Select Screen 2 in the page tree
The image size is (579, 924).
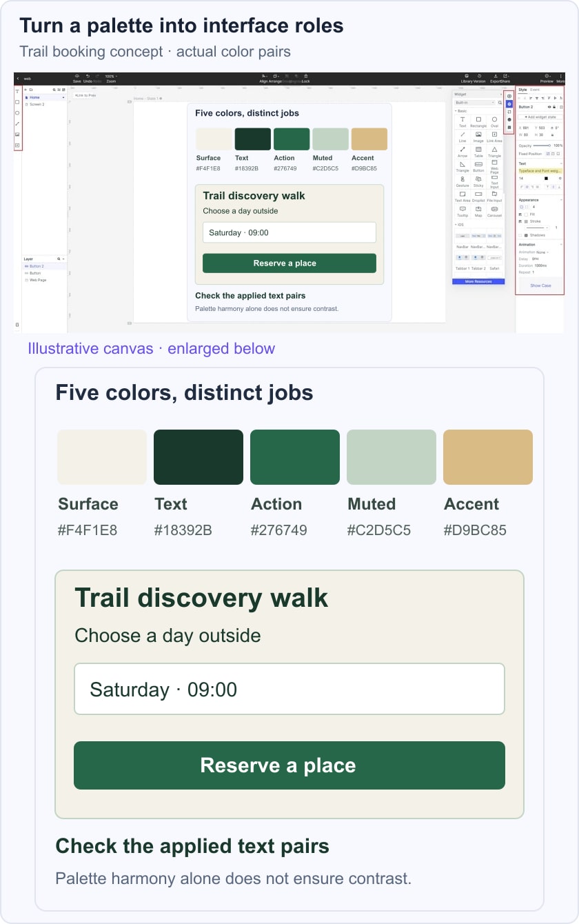point(45,104)
